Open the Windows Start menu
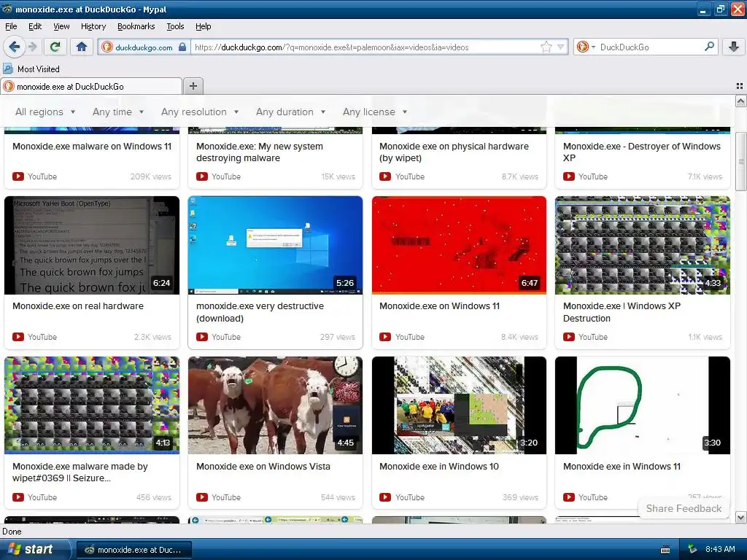 [x=35, y=550]
